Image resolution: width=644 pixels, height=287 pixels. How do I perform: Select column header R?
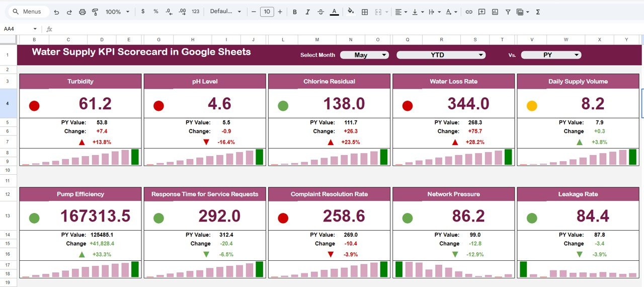click(x=441, y=39)
